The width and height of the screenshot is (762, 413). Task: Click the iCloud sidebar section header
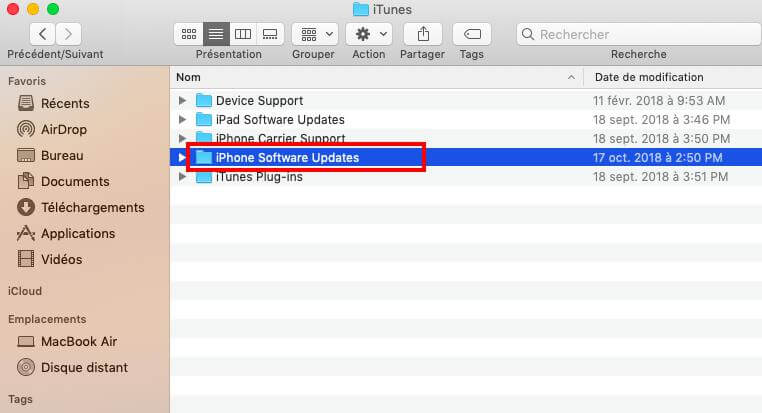(25, 291)
